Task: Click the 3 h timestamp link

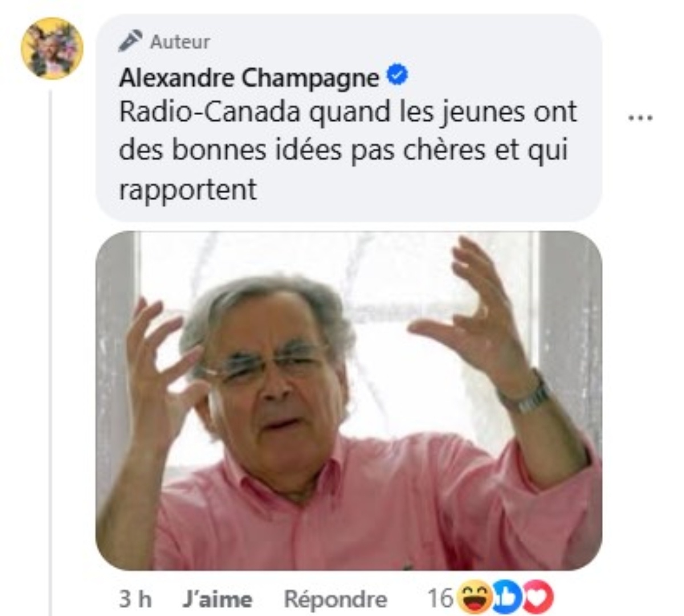Action: coord(135,599)
